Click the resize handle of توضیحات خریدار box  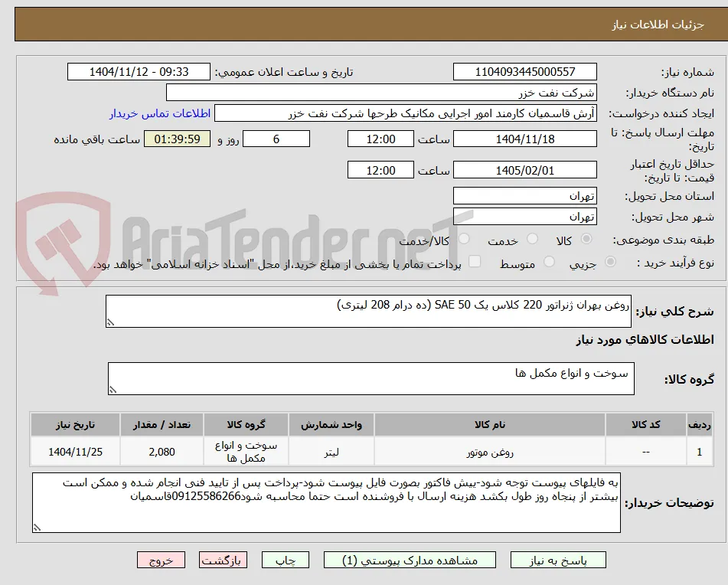(x=37, y=528)
